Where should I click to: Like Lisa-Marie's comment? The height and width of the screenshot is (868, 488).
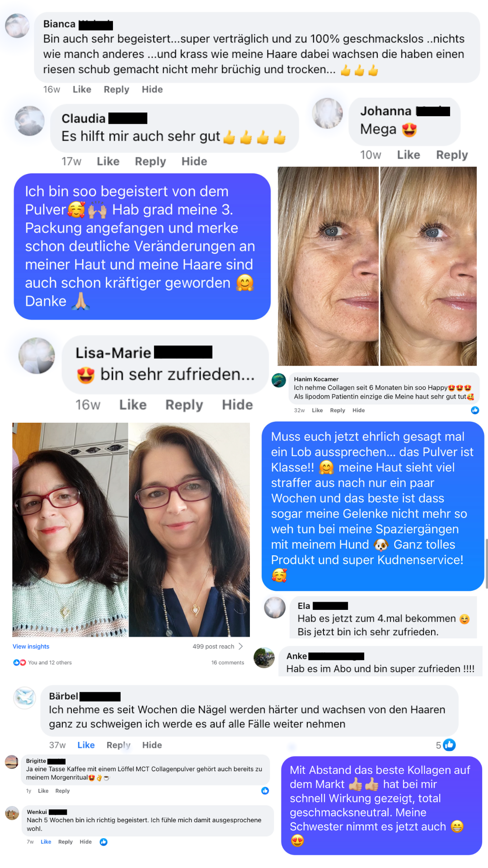[x=133, y=405]
